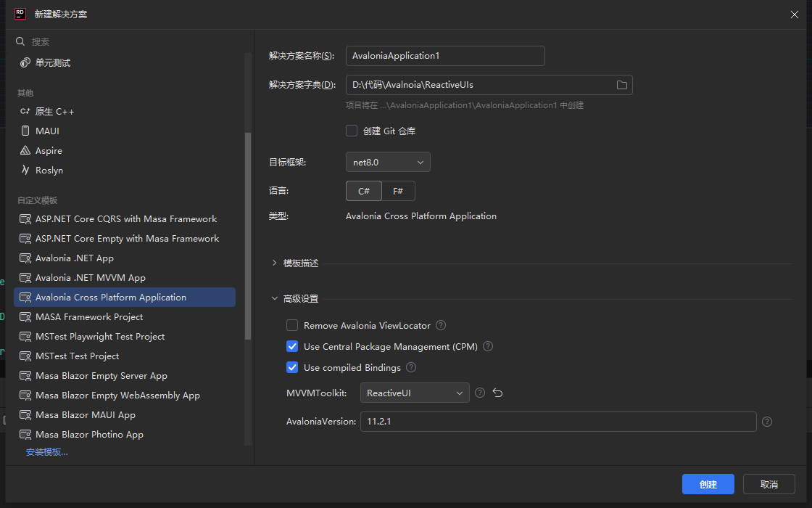Click the Masa Blazor Photino App icon

pyautogui.click(x=25, y=435)
